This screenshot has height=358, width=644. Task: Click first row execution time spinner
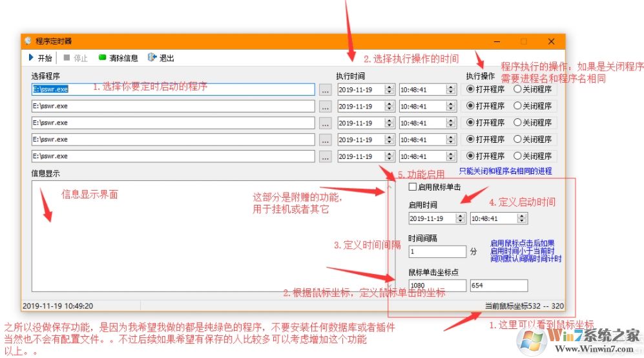coord(451,90)
